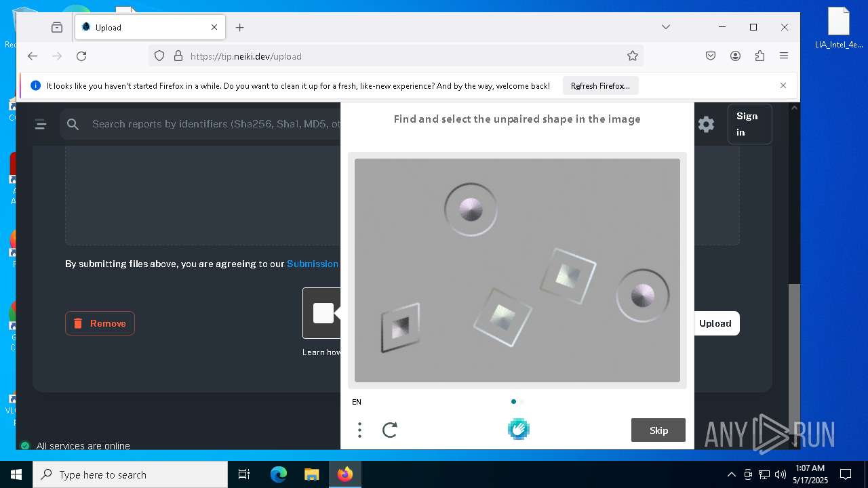Dismiss the Firefox refresh notification bar
This screenshot has width=868, height=488.
[783, 85]
